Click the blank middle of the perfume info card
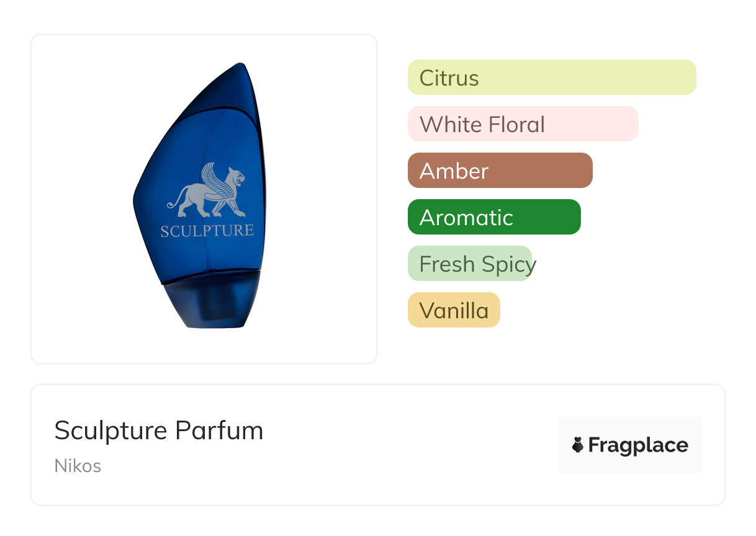 403,445
